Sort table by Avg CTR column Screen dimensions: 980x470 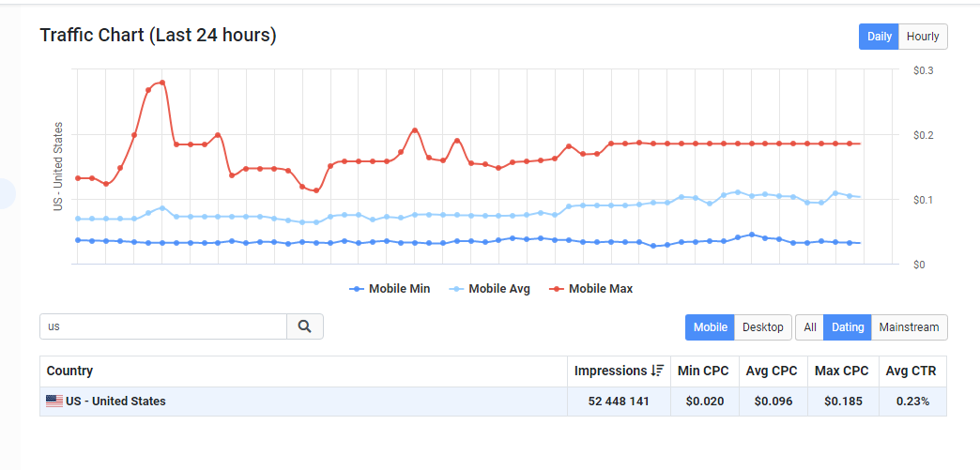(x=911, y=371)
